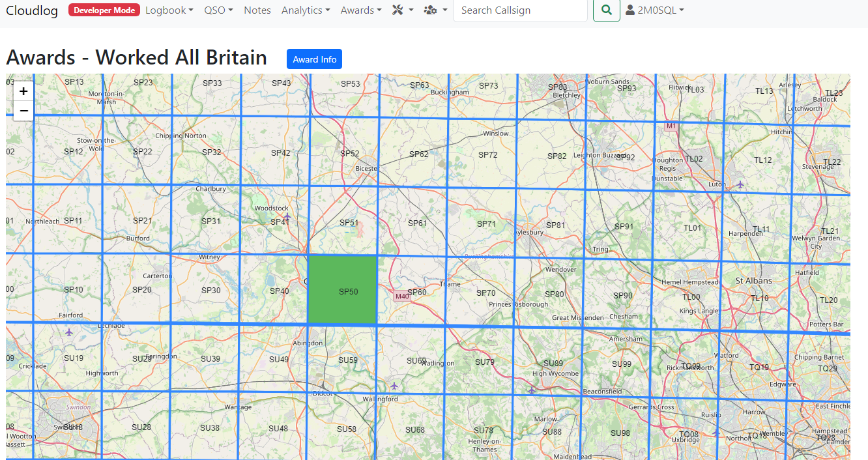Viewport: 868px width, 460px height.
Task: Click airport icon near Woodstock
Action: click(287, 216)
